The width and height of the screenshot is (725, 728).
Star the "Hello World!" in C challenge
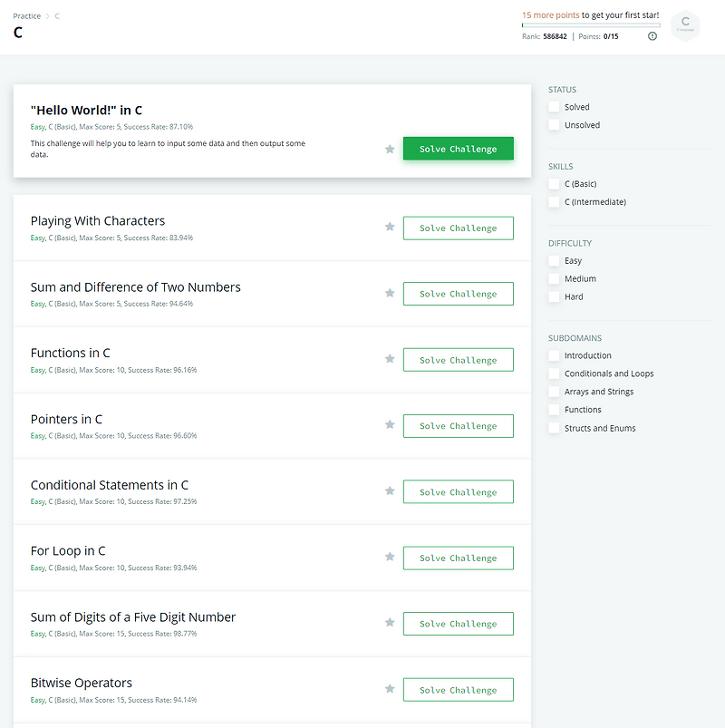(390, 148)
